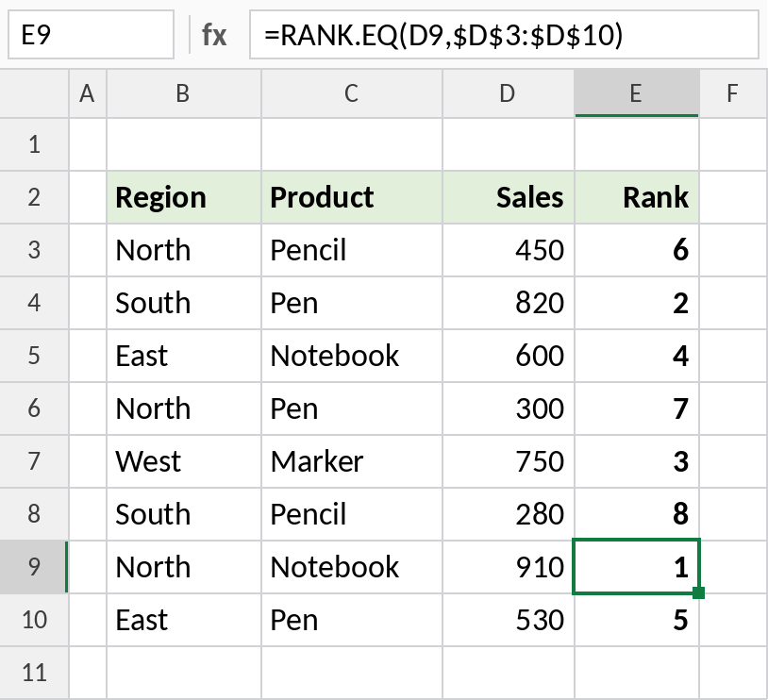Click the Region header cell
Screen dimensions: 768x700
click(184, 197)
